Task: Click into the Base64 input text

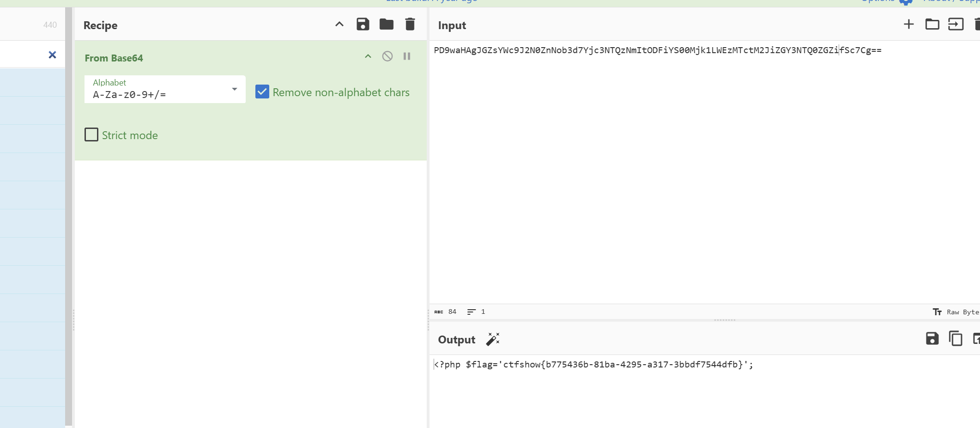Action: [657, 50]
